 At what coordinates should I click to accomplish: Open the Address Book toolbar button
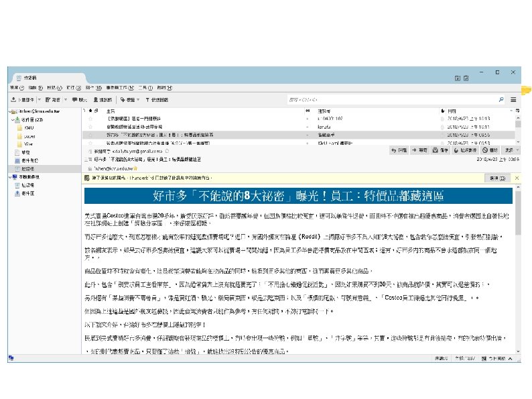(103, 99)
